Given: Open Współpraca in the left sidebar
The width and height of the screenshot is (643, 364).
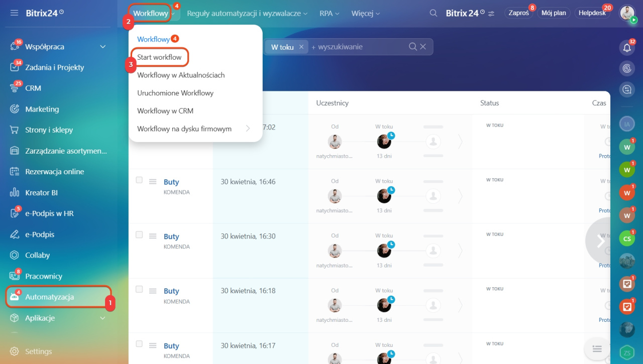Looking at the screenshot, I should pos(45,47).
